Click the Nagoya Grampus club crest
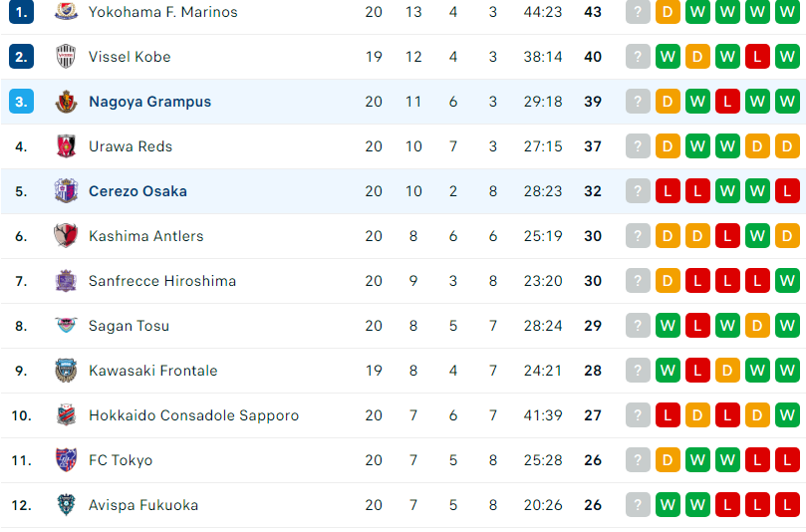 tap(67, 102)
